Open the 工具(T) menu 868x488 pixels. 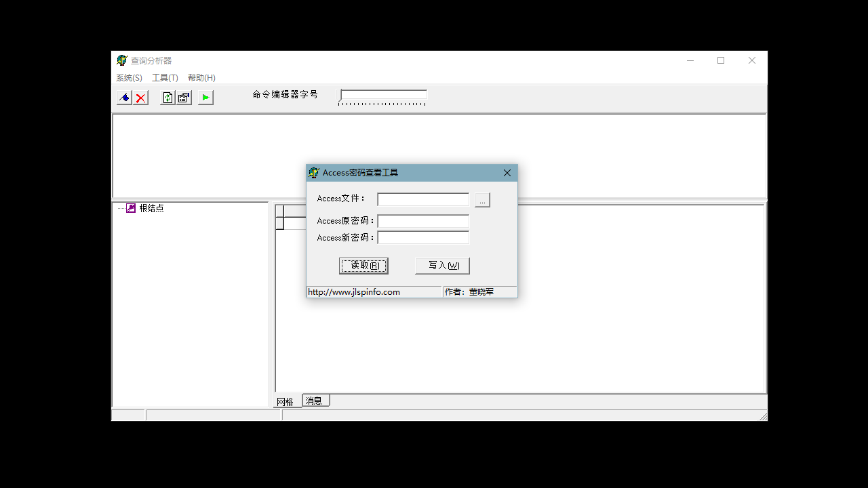pyautogui.click(x=164, y=77)
